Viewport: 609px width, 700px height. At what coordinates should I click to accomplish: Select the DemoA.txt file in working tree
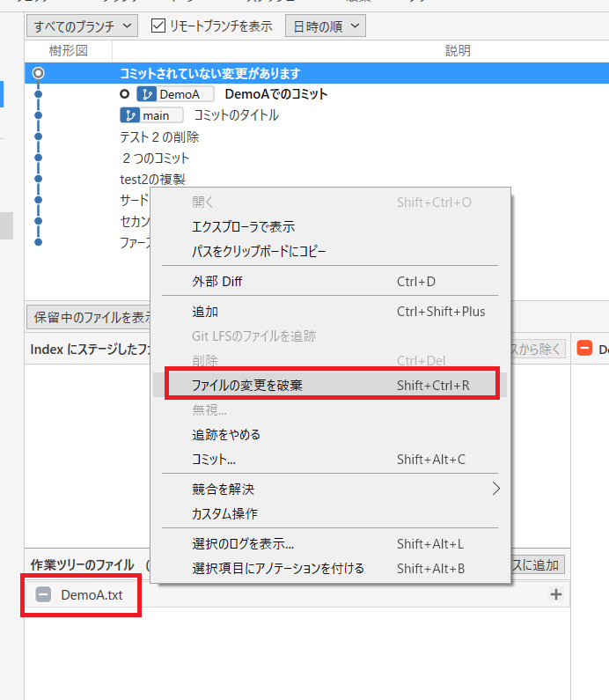(92, 595)
